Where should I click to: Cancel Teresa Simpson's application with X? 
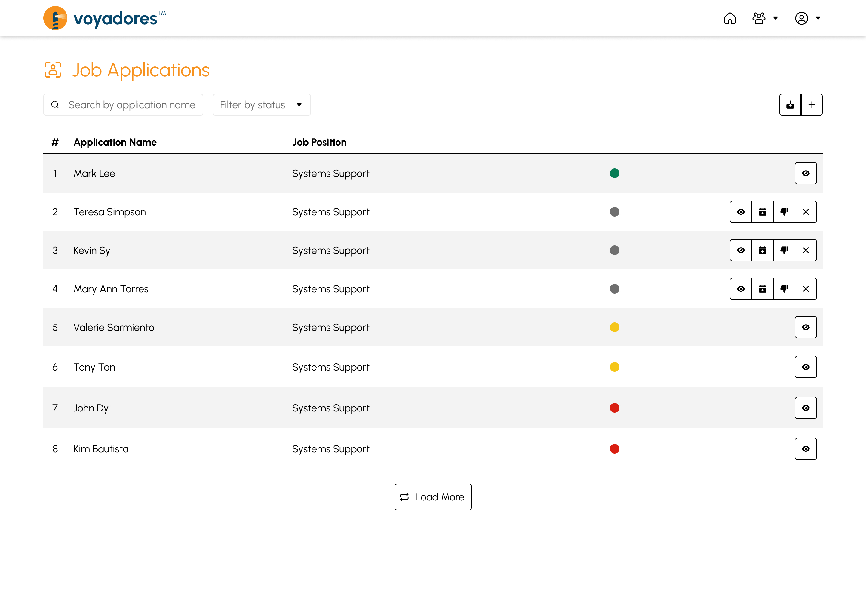(806, 212)
